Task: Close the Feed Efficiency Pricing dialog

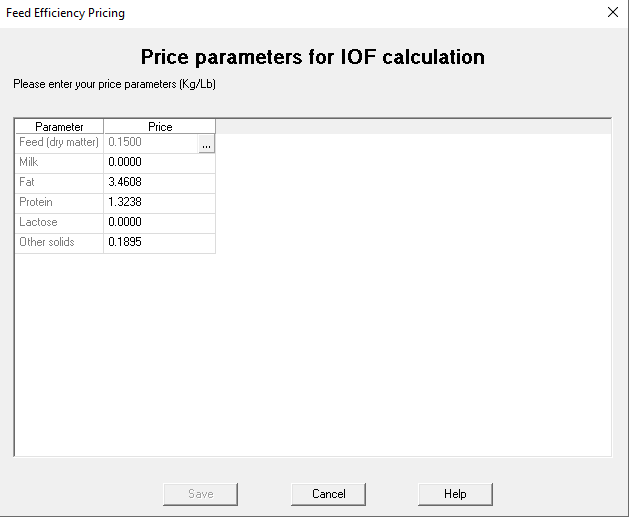Action: click(x=612, y=13)
